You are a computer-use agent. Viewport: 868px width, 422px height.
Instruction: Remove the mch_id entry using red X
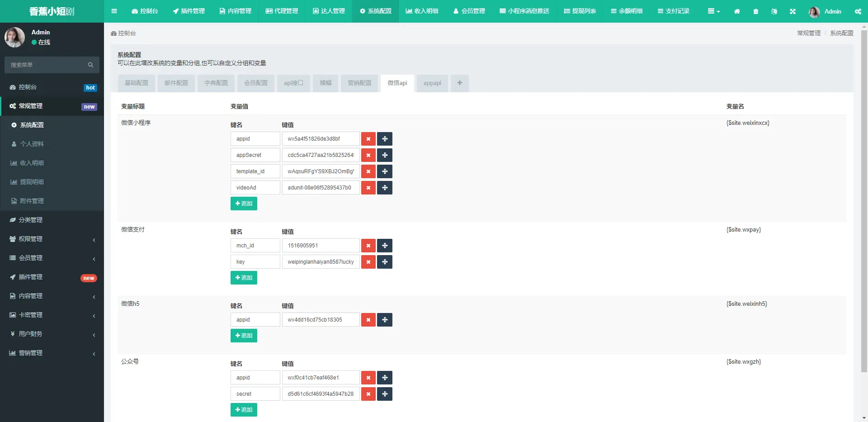click(368, 246)
